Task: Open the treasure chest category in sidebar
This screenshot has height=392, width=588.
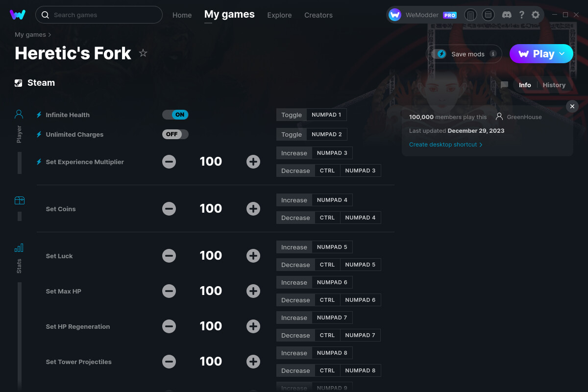Action: point(20,200)
